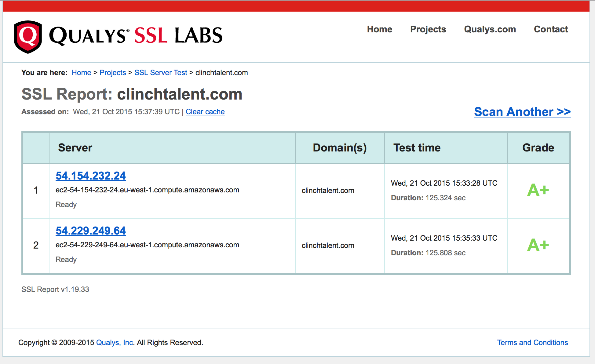
Task: Click the Grade column header
Action: 538,148
